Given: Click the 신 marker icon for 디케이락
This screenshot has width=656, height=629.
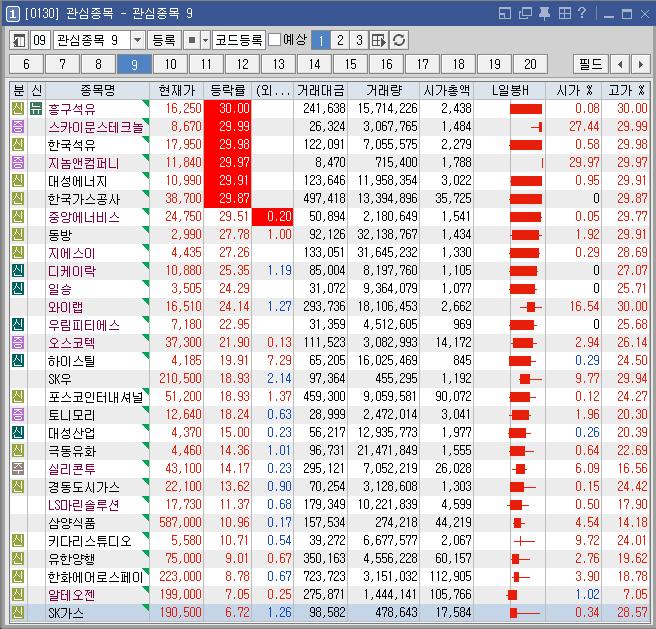Looking at the screenshot, I should (x=18, y=271).
